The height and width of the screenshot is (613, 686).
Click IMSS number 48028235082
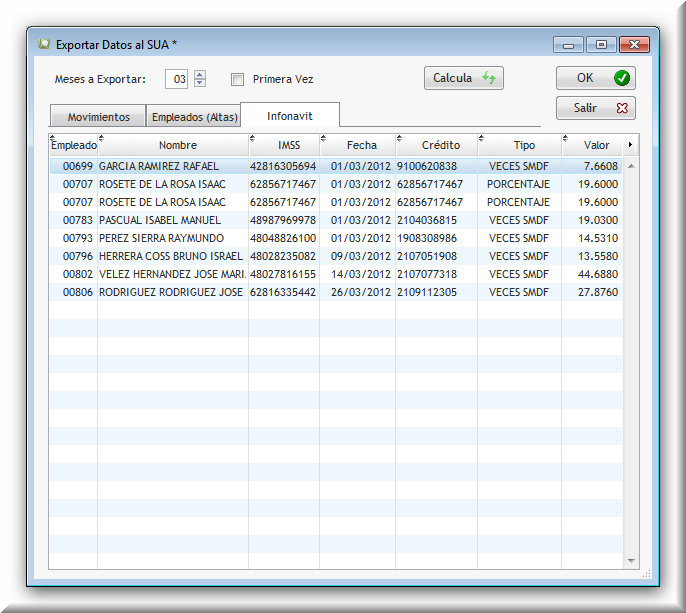(x=283, y=256)
